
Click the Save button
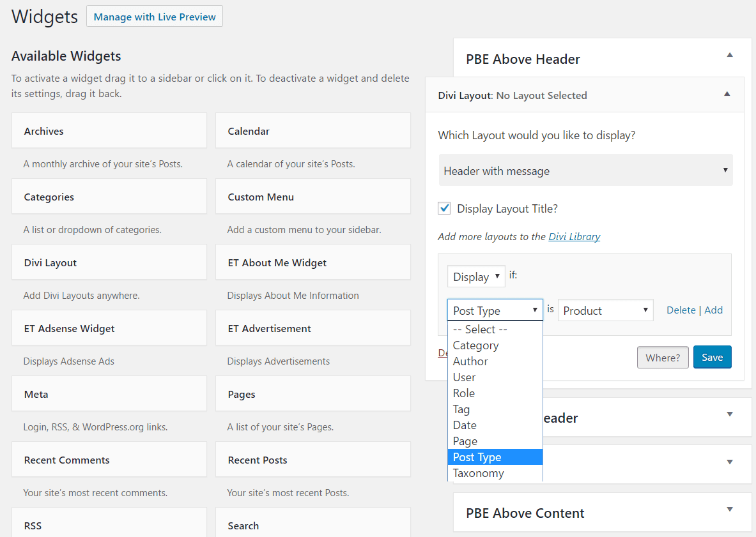(x=712, y=358)
